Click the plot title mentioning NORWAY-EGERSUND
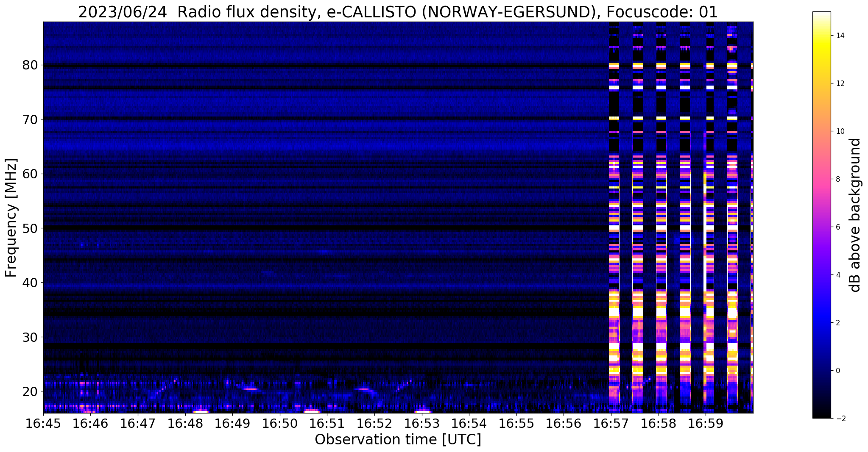Image resolution: width=868 pixels, height=452 pixels. [398, 12]
